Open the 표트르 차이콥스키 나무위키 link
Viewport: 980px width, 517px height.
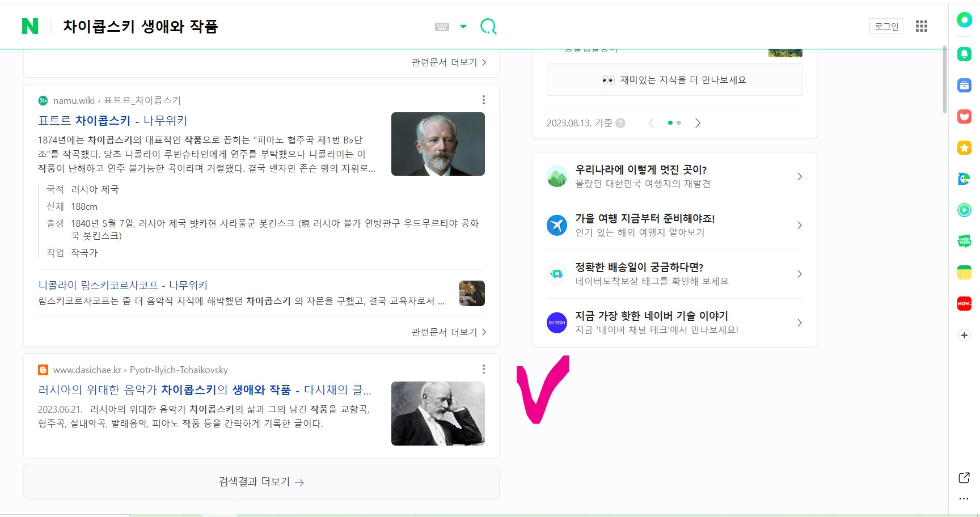click(113, 121)
